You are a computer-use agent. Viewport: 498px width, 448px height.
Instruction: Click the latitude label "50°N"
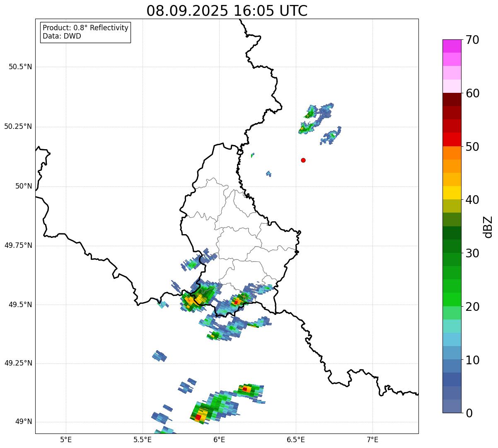tap(24, 186)
